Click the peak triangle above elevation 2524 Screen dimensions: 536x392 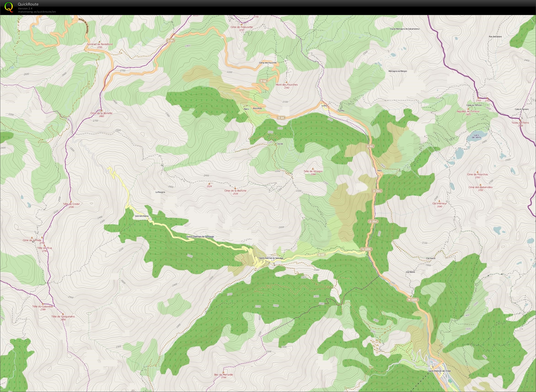coord(209,184)
